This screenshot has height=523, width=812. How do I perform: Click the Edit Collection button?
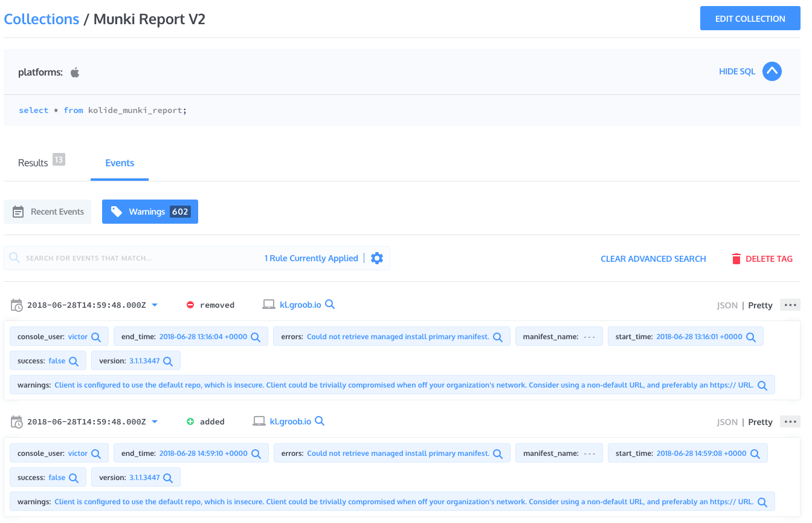click(x=750, y=18)
